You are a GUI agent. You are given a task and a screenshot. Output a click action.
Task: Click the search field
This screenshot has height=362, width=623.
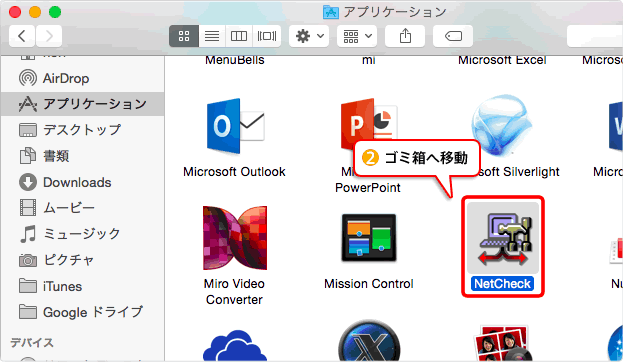click(595, 36)
